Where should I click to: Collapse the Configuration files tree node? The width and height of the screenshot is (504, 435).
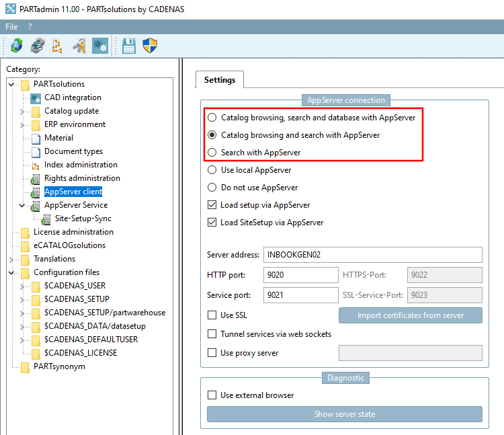[11, 273]
